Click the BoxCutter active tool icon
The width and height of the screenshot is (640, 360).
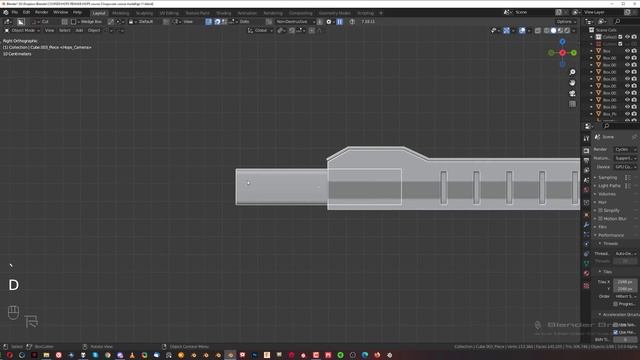21,22
